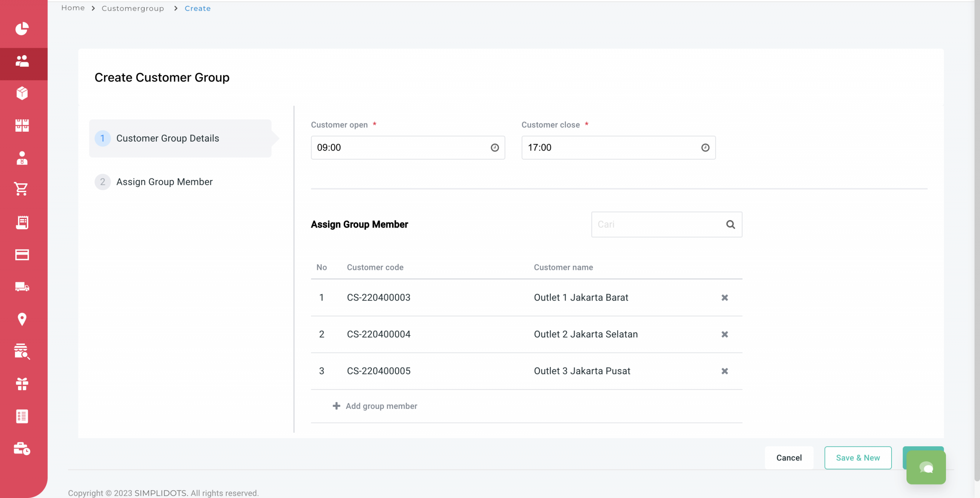Remove Outlet 2 Jakarta Selatan from group

[725, 333]
